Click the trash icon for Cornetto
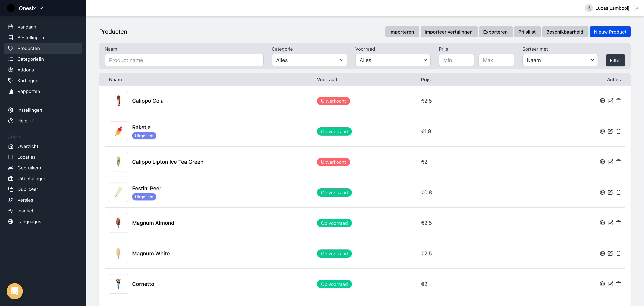Screen dimensions: 644x306 click(x=619, y=284)
